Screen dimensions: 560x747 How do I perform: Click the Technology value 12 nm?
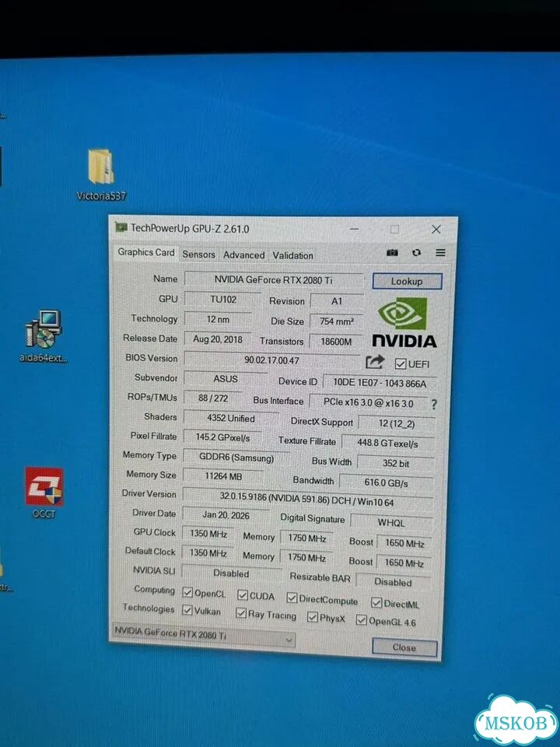click(218, 319)
